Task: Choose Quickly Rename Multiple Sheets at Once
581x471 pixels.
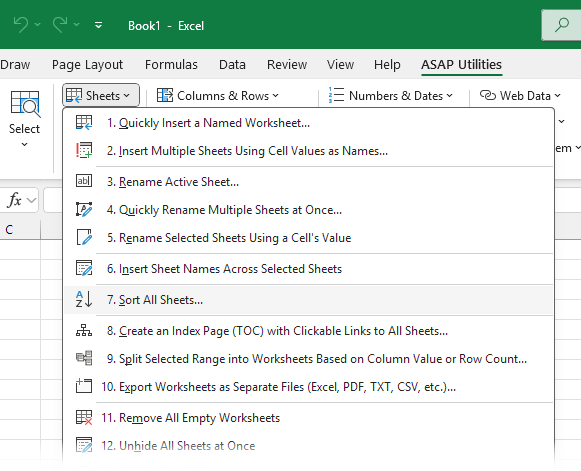Action: click(308, 210)
